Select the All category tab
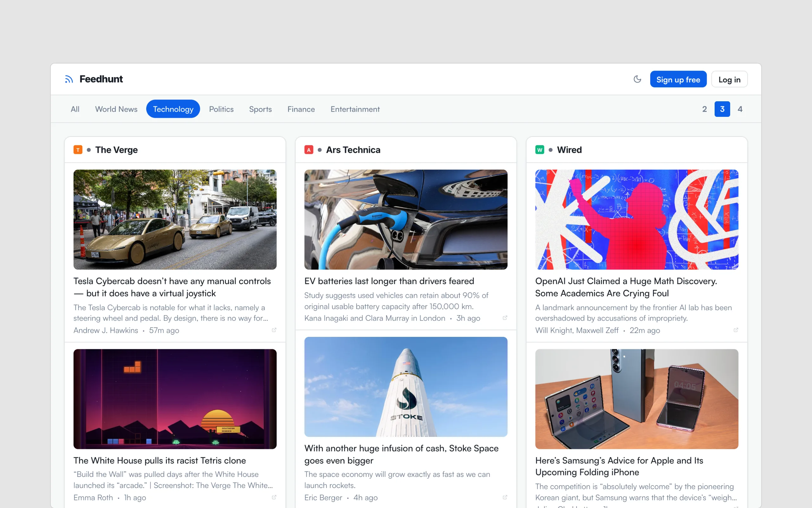This screenshot has height=508, width=812. [75, 109]
